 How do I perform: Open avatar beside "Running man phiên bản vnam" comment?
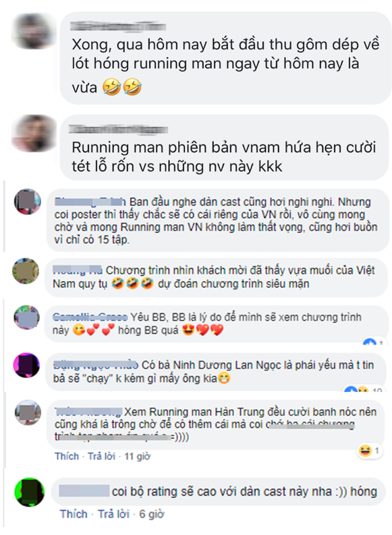pyautogui.click(x=33, y=133)
